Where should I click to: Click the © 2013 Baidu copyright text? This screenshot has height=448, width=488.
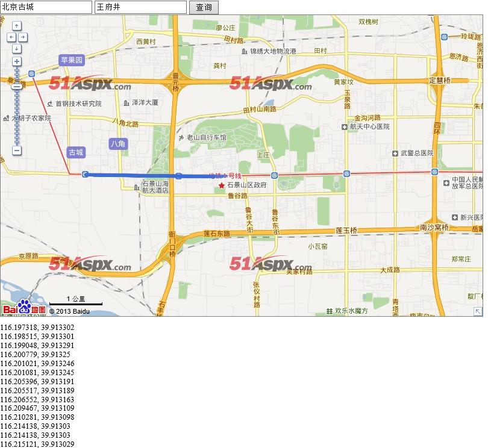pos(69,311)
